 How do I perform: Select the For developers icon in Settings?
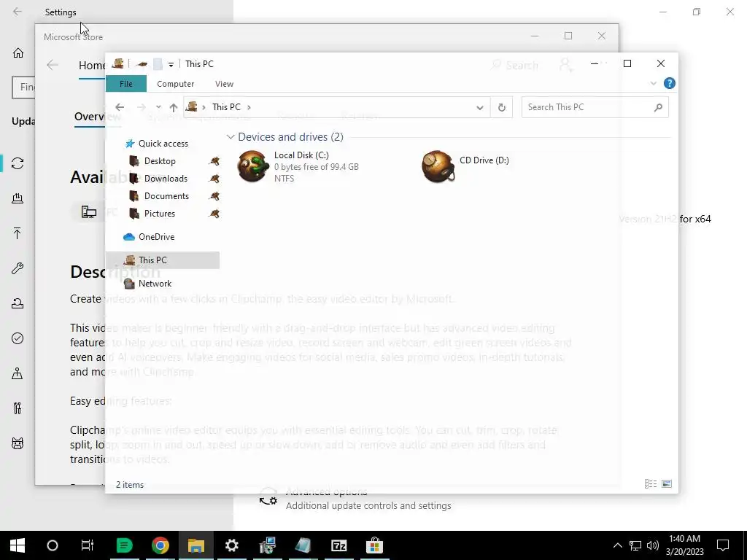[x=18, y=408]
